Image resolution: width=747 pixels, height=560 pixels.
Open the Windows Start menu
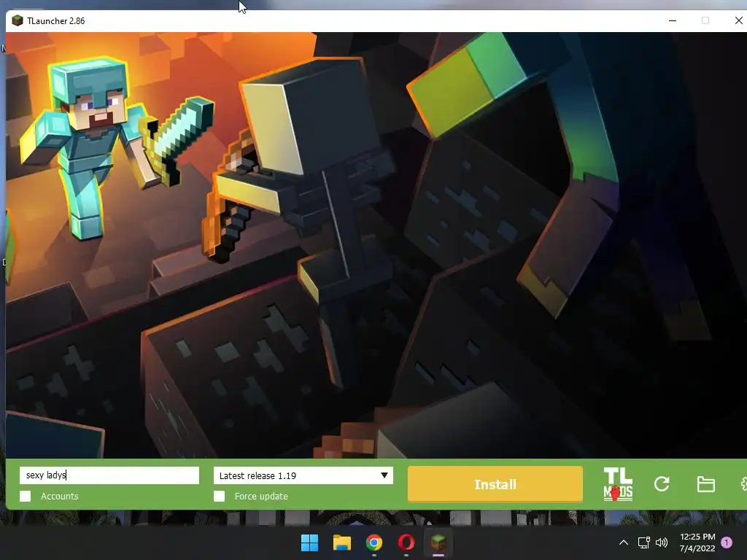click(x=309, y=542)
